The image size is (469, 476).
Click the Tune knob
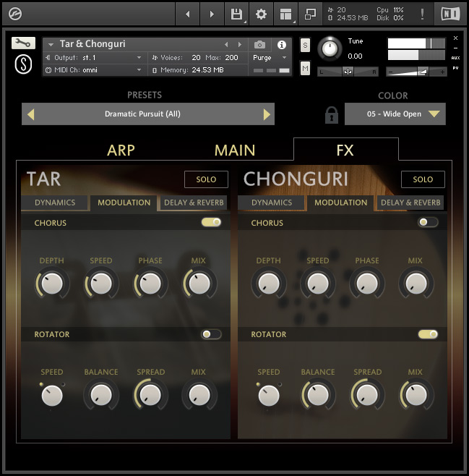(330, 48)
